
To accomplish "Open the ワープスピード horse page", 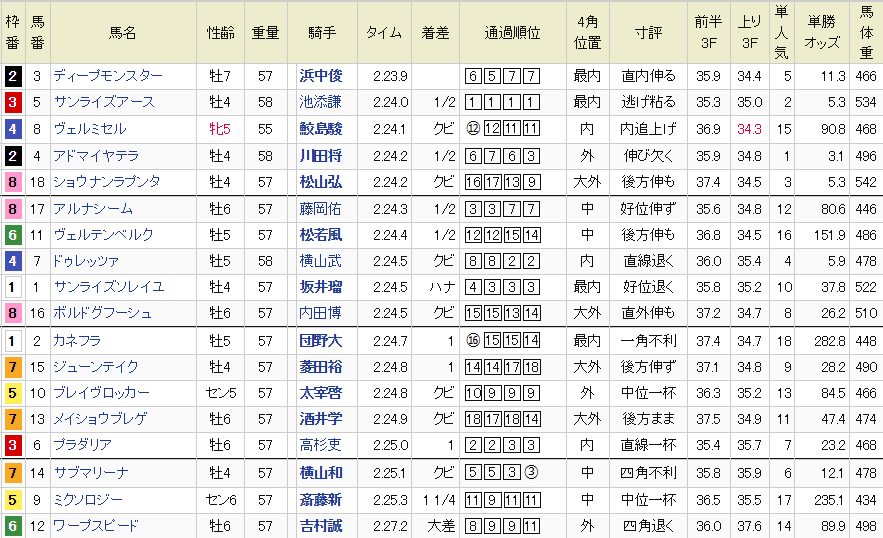I will (x=96, y=526).
